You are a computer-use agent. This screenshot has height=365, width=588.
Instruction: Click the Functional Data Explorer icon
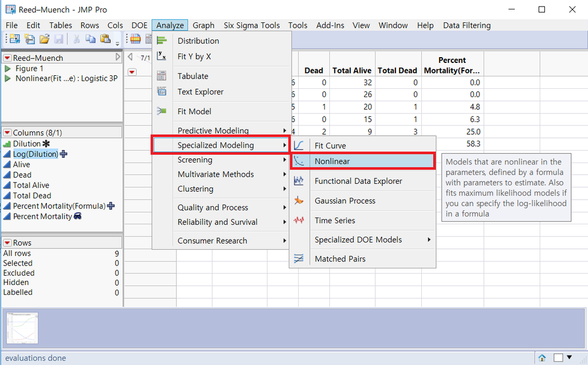click(299, 181)
